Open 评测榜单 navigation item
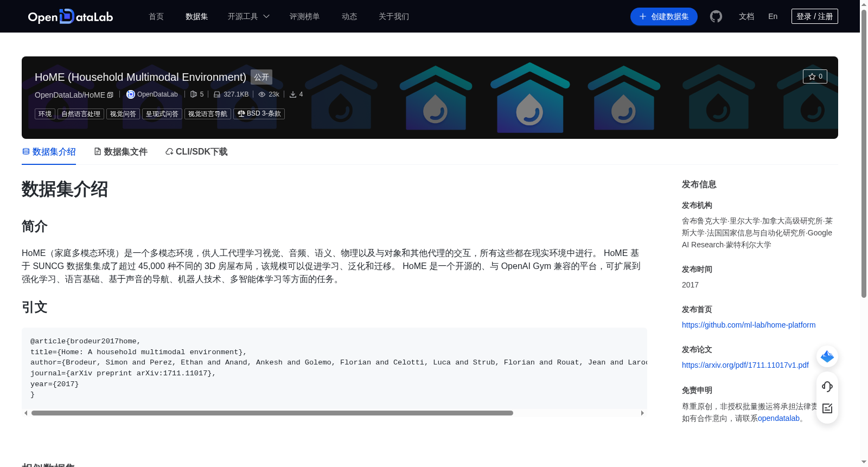 (x=305, y=16)
